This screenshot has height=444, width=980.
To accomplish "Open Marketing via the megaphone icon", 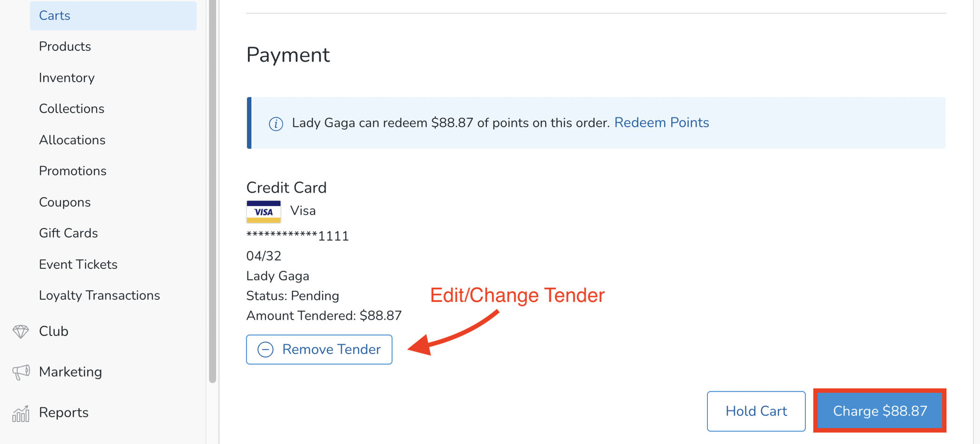I will pos(21,372).
